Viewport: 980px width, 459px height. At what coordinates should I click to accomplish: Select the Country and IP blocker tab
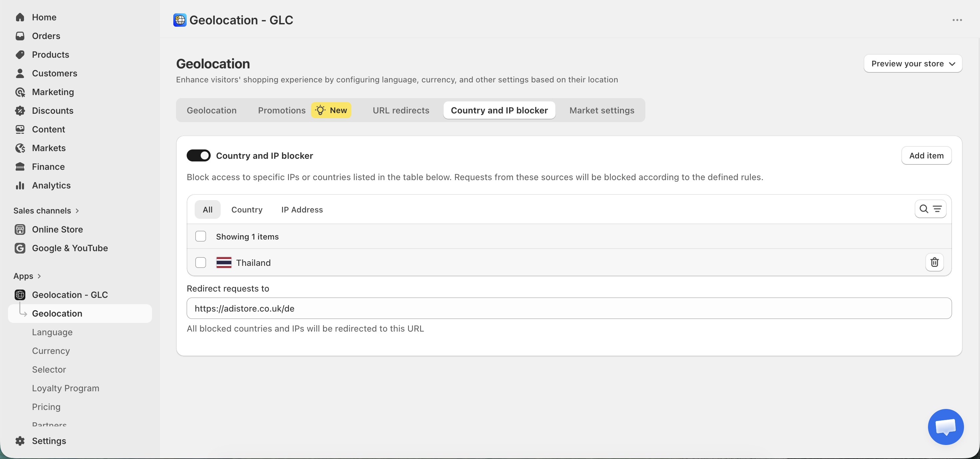click(x=499, y=110)
